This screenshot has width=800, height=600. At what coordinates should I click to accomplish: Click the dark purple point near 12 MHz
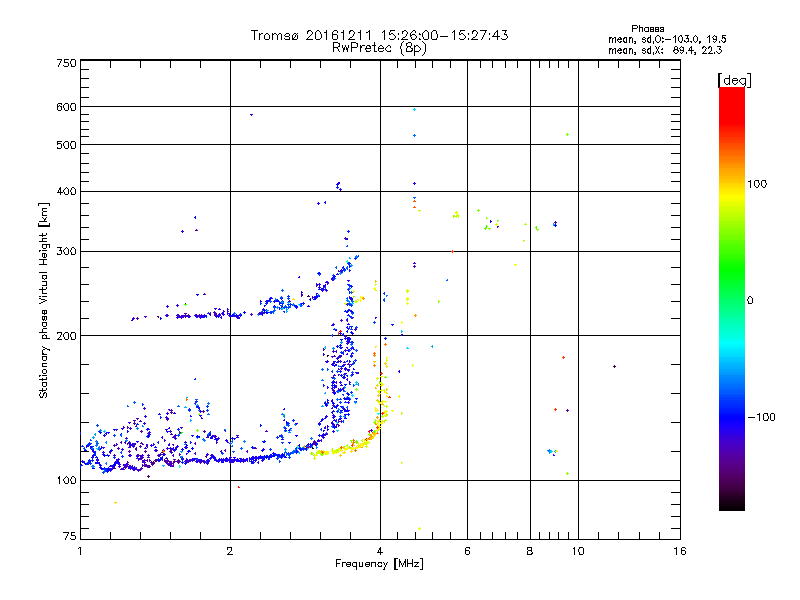(614, 366)
